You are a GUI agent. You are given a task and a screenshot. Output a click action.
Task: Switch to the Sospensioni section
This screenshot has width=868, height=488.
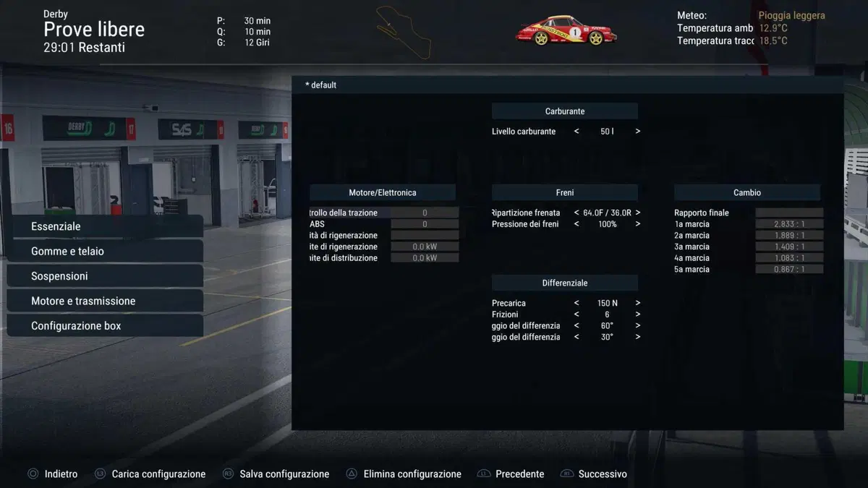105,276
